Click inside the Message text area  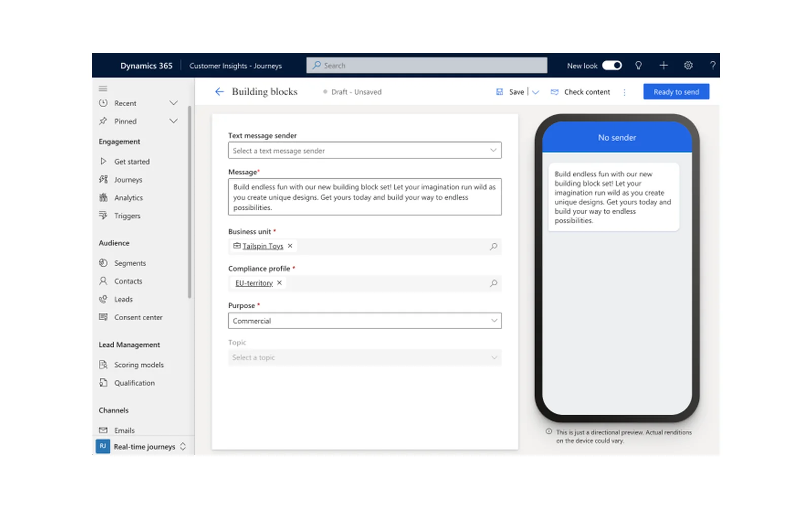tap(365, 197)
